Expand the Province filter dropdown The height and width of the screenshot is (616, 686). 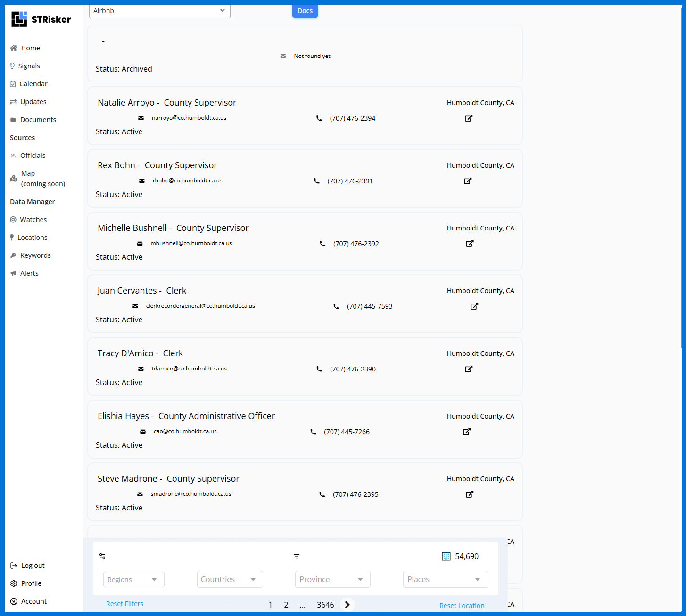332,579
